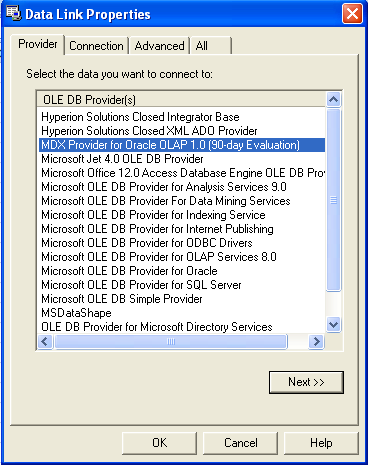The width and height of the screenshot is (368, 465).
Task: Confirm with the OK button
Action: click(x=159, y=443)
